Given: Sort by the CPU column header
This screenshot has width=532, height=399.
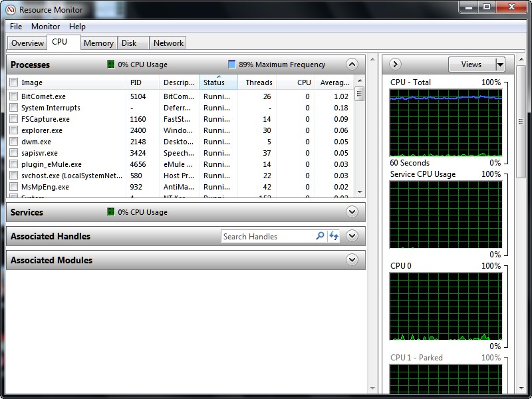Looking at the screenshot, I should [x=296, y=82].
